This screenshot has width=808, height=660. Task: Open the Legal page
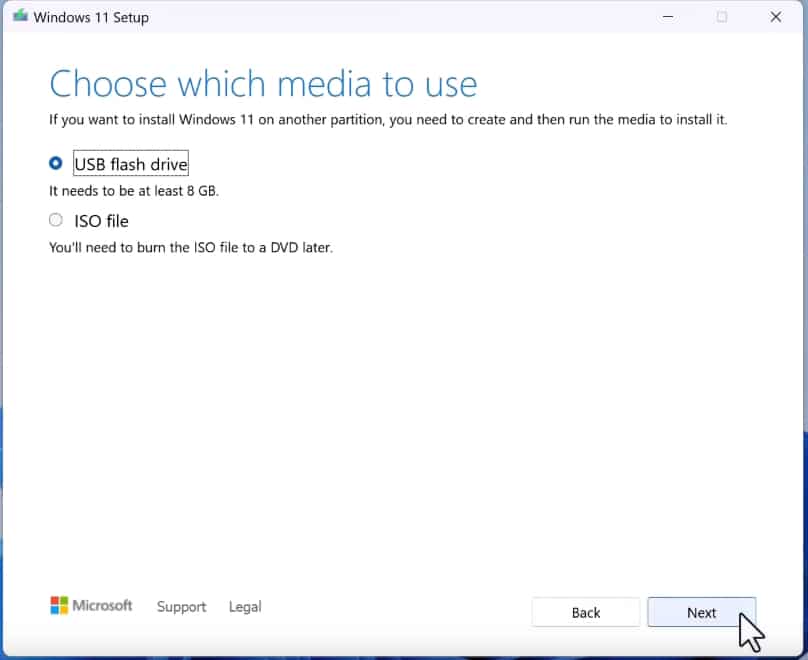(x=244, y=607)
